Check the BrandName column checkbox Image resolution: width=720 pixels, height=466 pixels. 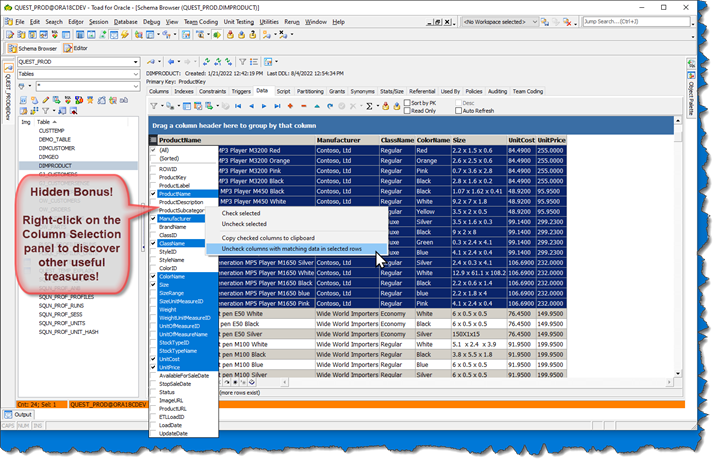(x=153, y=227)
